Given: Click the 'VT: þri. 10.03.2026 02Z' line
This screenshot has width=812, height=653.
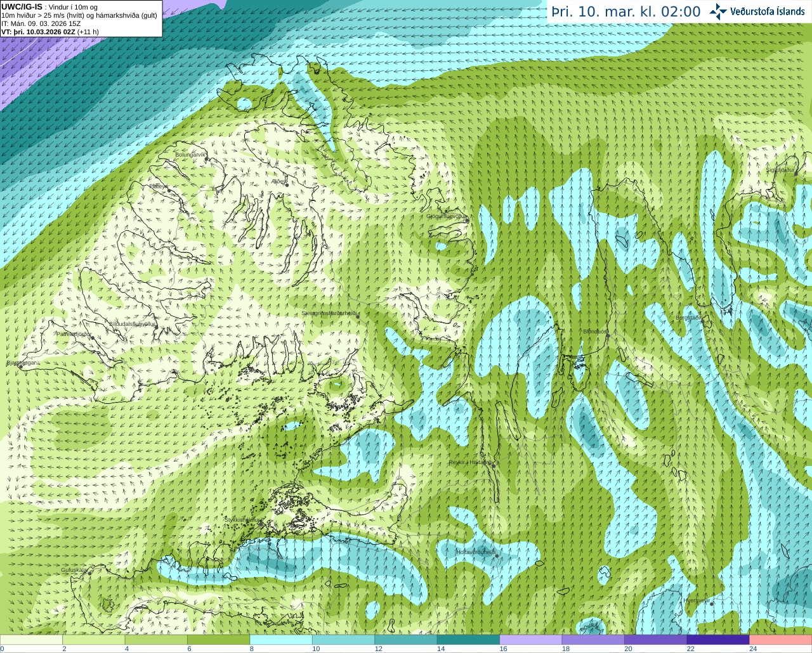Looking at the screenshot, I should (x=50, y=32).
